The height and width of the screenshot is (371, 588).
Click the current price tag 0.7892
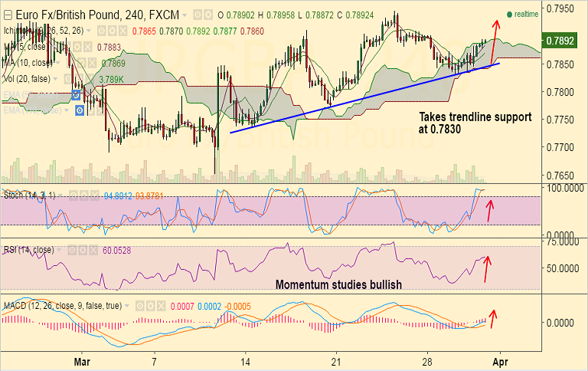[x=560, y=41]
